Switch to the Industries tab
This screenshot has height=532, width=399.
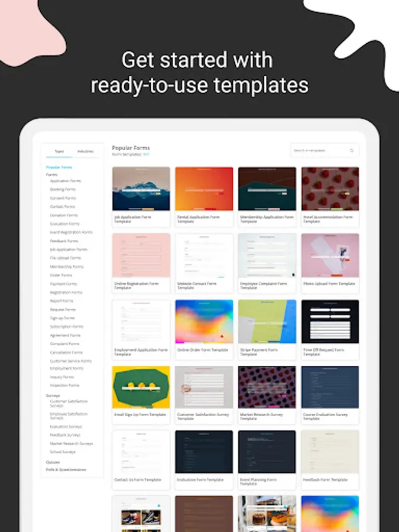(85, 151)
